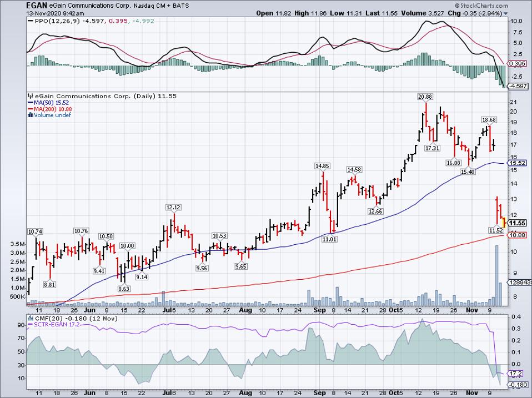Click the area icon beside the CMF(20) legend

[31, 318]
